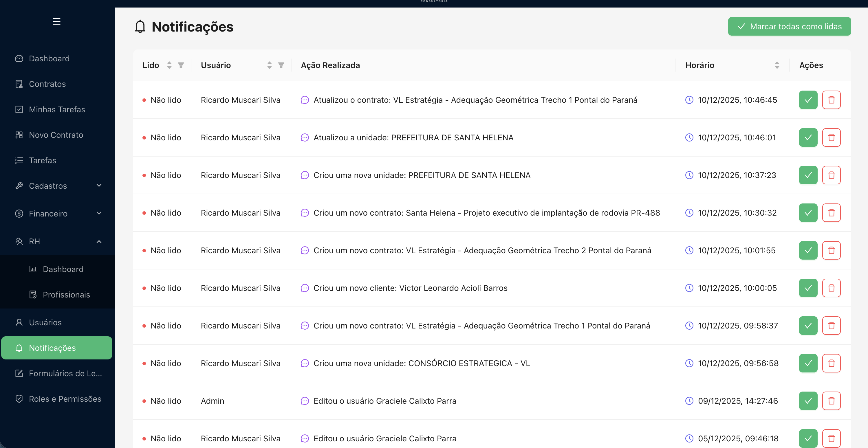The width and height of the screenshot is (868, 448).
Task: Mark the 09:58:37 Trecho 1 notification as read
Action: click(x=808, y=326)
